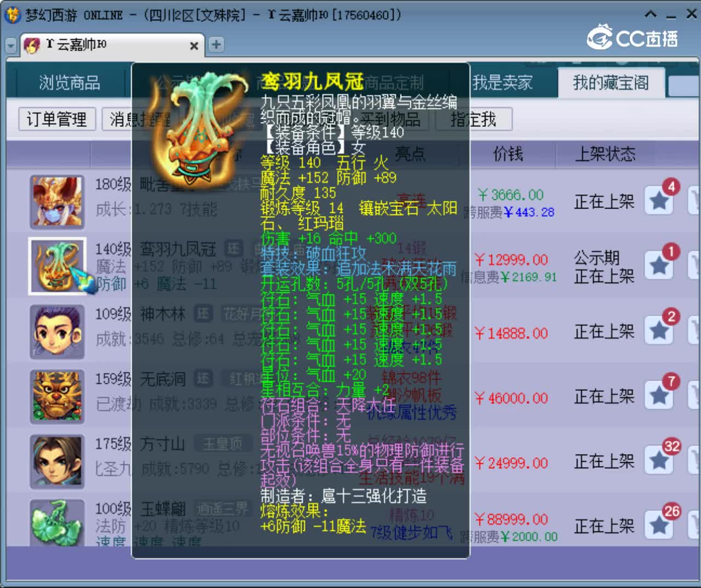This screenshot has width=701, height=588.
Task: Open 指定我 sub-tab
Action: [x=474, y=119]
